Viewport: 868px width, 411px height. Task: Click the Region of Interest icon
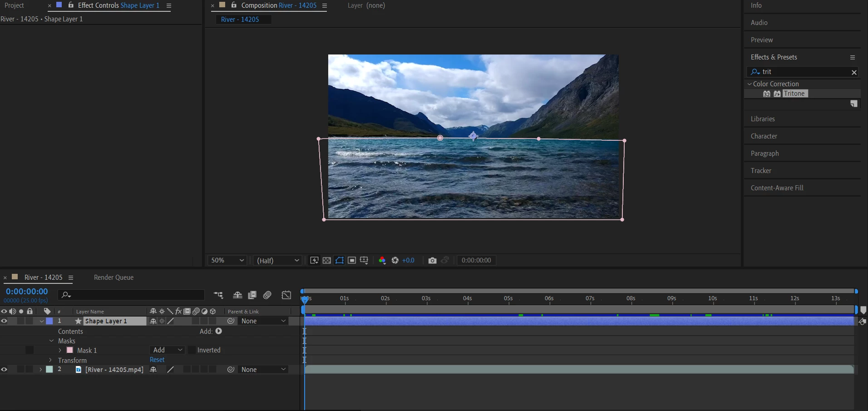pos(352,260)
